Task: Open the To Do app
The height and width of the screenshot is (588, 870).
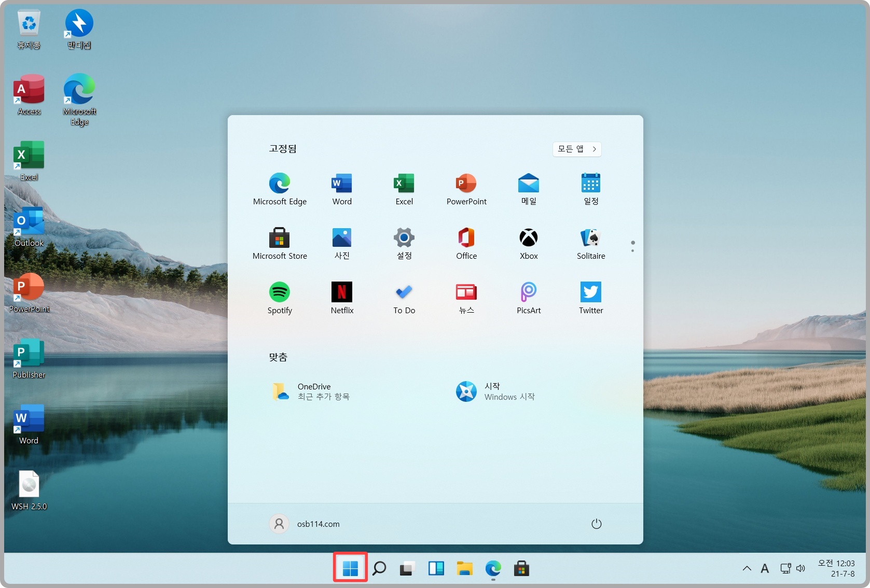Action: tap(404, 298)
